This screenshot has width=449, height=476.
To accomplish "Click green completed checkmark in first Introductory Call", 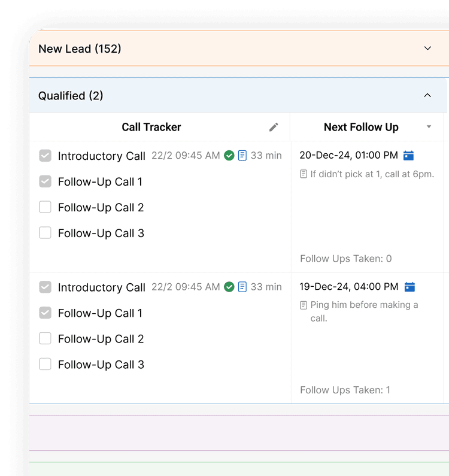I will 229,156.
